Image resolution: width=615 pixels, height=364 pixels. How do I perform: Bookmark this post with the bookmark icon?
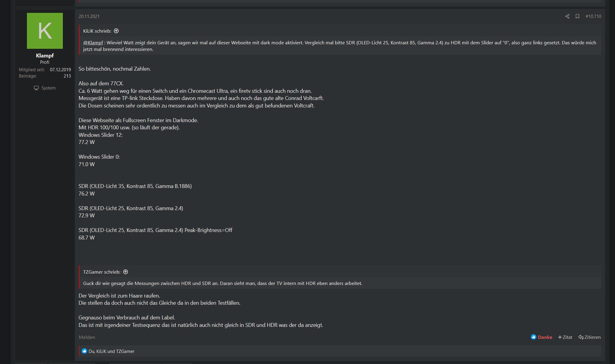click(x=577, y=16)
